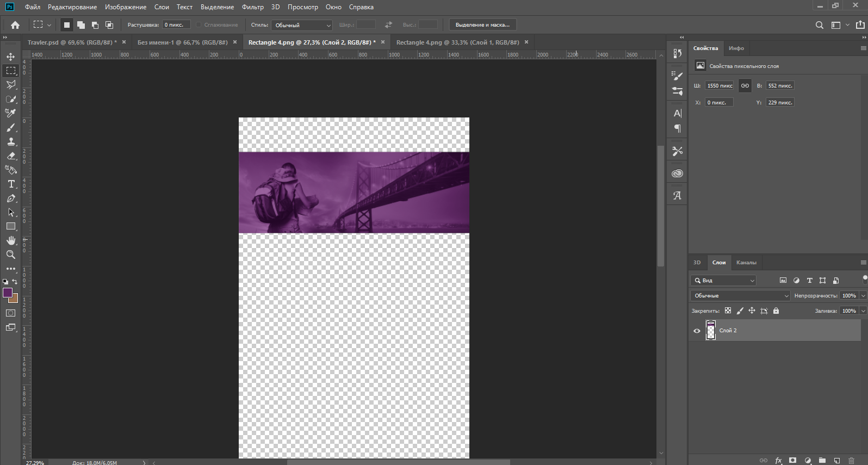Click the width field showing 1550 пикс
The height and width of the screenshot is (465, 868).
[720, 85]
